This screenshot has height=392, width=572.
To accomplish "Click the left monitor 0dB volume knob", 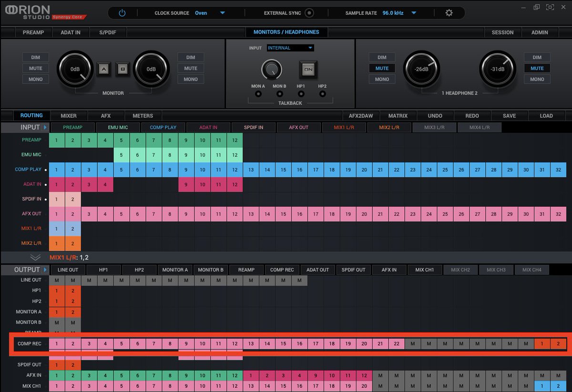I will [75, 69].
